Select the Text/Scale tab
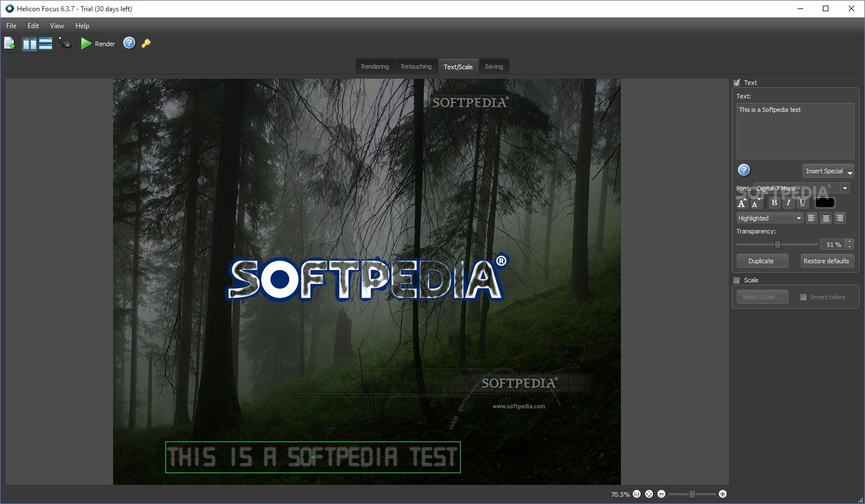This screenshot has height=504, width=865. click(x=458, y=66)
